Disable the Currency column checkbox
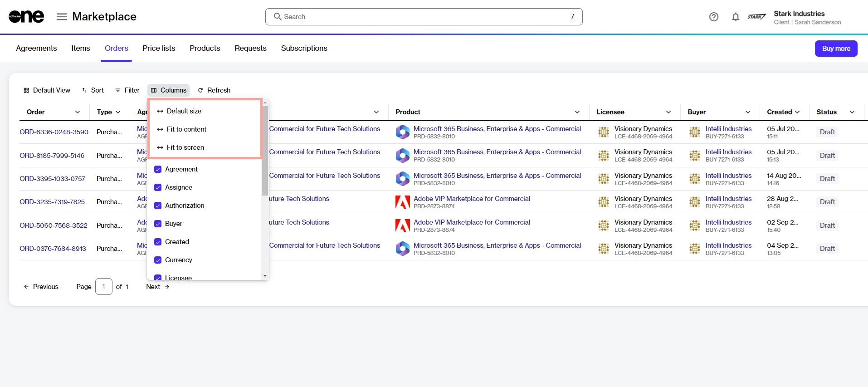868x387 pixels. [x=158, y=260]
